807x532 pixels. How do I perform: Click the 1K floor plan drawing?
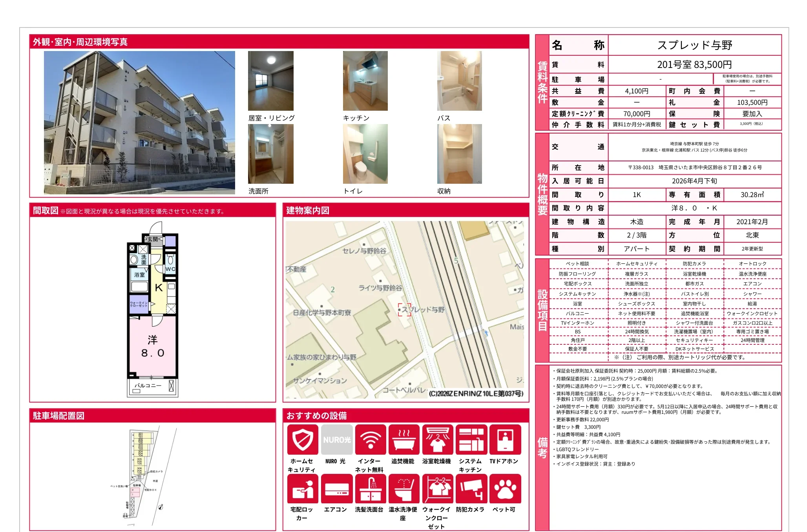[x=153, y=310]
